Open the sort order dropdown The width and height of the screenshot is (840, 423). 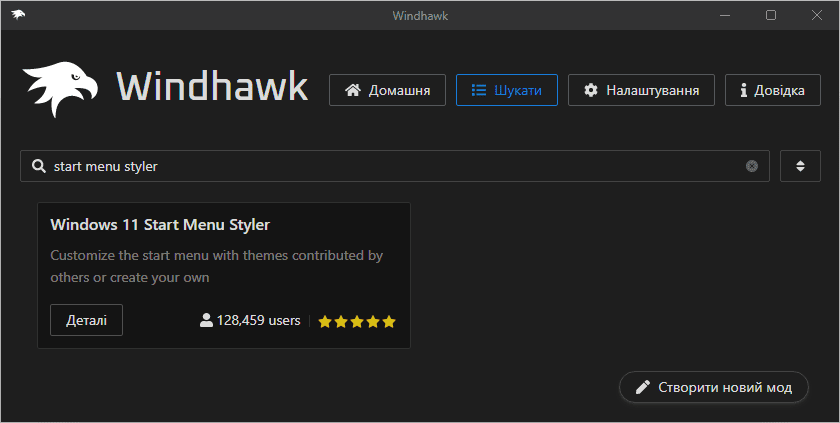[800, 166]
